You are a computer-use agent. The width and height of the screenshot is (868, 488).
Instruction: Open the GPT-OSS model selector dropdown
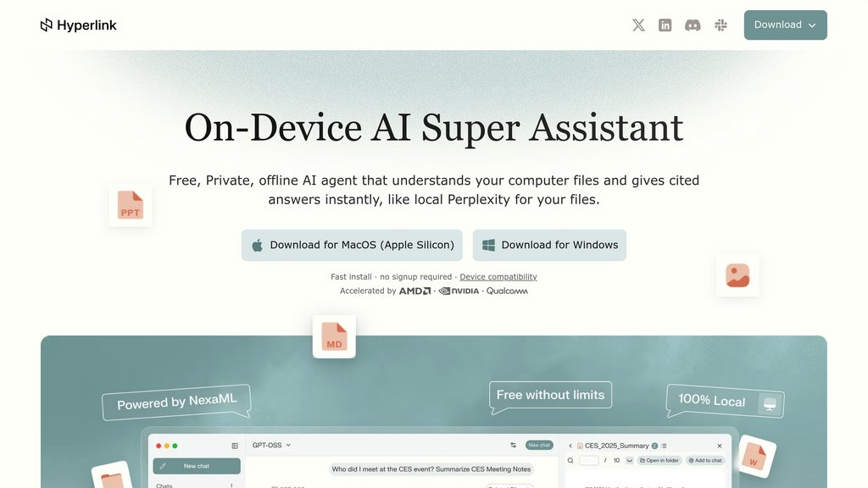271,445
